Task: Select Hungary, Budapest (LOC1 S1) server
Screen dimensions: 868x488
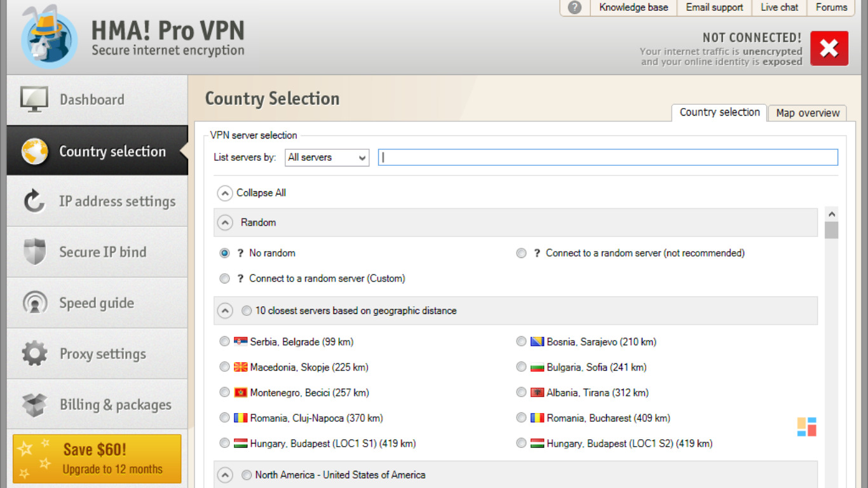Action: click(224, 444)
